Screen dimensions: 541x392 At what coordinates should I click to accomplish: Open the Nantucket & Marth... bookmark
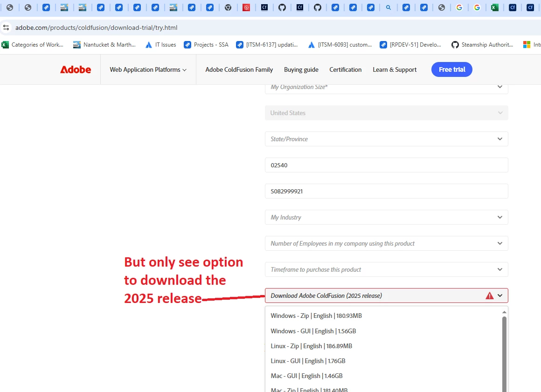pyautogui.click(x=104, y=44)
